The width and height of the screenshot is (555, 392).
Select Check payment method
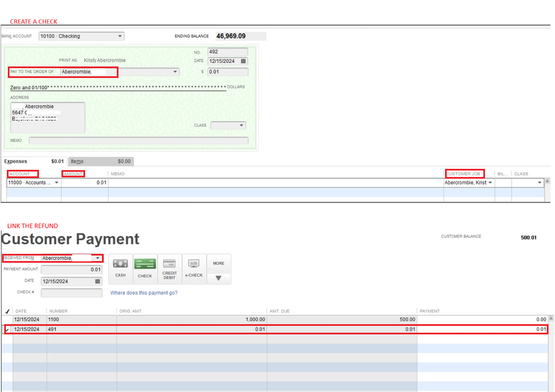[145, 269]
